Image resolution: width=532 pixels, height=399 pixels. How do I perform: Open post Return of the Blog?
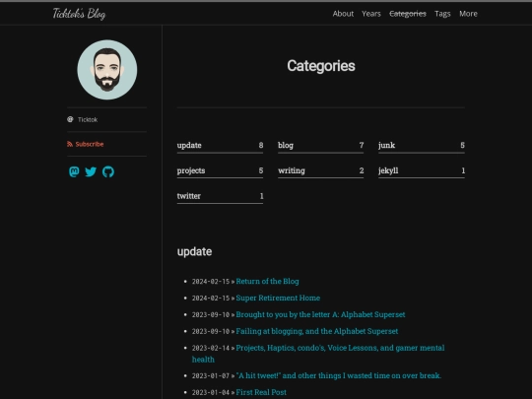coord(267,281)
